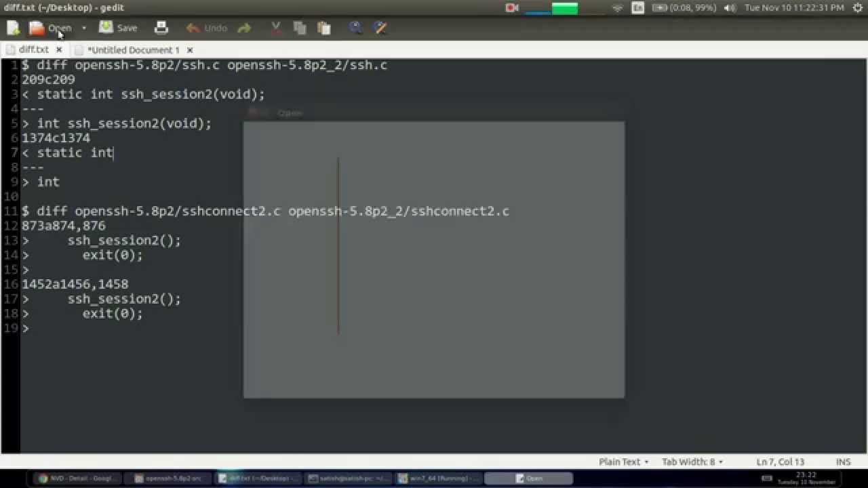The height and width of the screenshot is (488, 868).
Task: Cut the selected text with the scissors icon
Action: click(275, 28)
